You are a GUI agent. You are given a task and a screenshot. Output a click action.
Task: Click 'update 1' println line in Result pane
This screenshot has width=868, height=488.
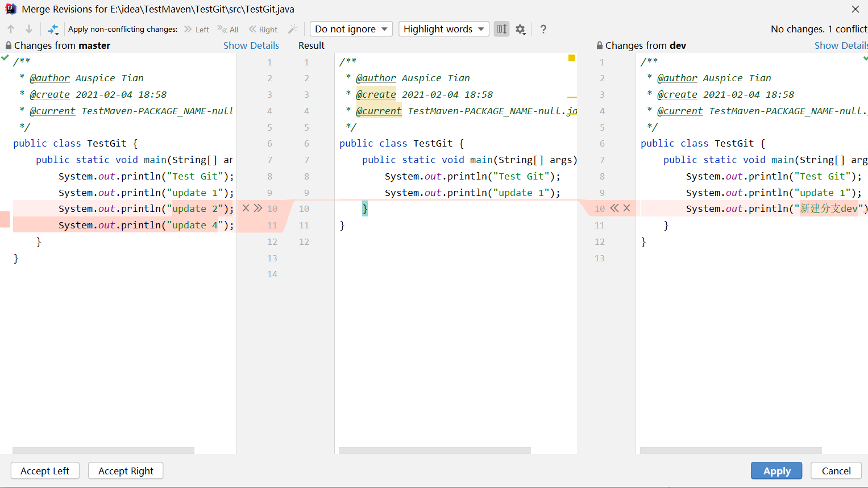coord(472,193)
